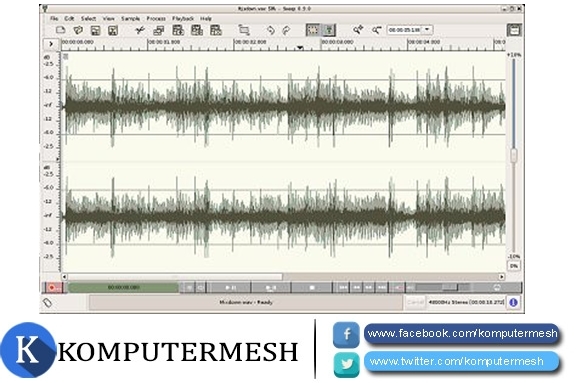Click the tag icon in status bar
Viewport: 582px width, 383px height.
click(x=48, y=303)
